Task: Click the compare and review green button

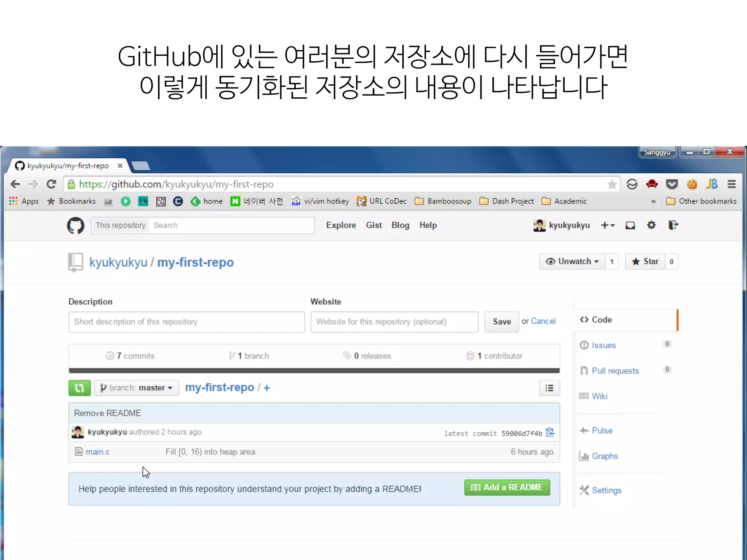Action: [x=80, y=388]
